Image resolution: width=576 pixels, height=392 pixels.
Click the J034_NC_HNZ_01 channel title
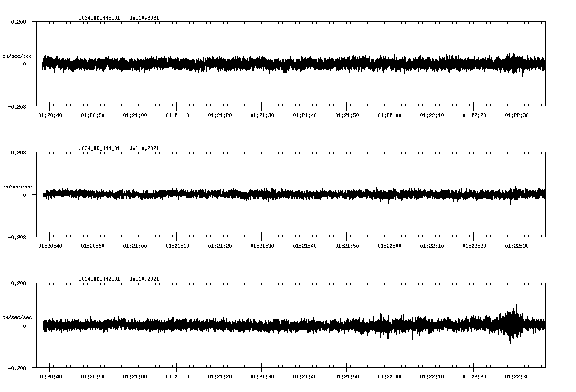(x=99, y=279)
